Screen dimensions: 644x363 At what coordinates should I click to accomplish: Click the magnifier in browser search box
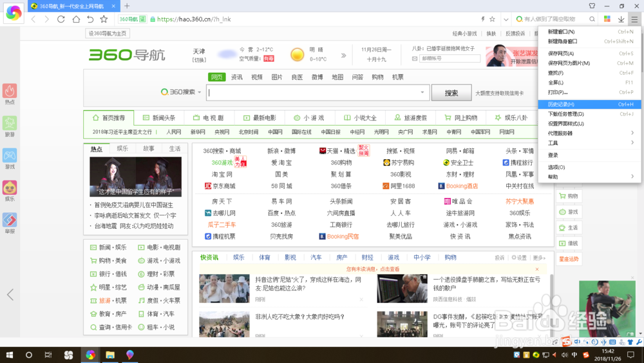click(592, 19)
